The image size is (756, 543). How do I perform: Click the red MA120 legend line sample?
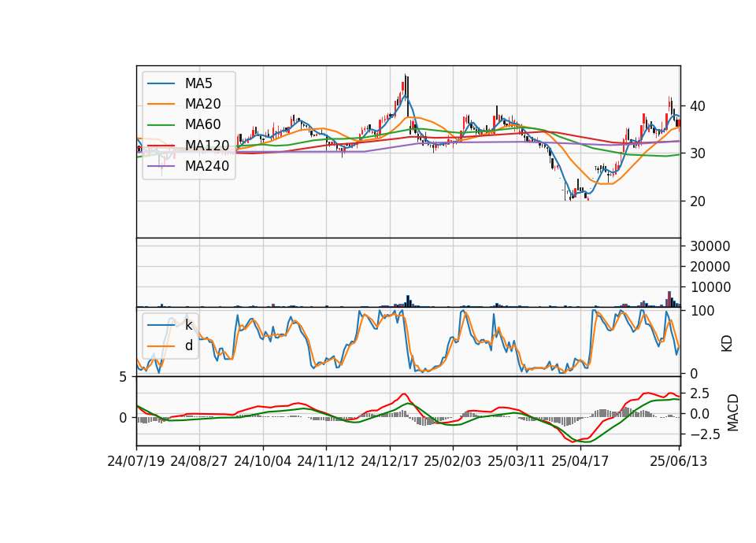(x=161, y=146)
